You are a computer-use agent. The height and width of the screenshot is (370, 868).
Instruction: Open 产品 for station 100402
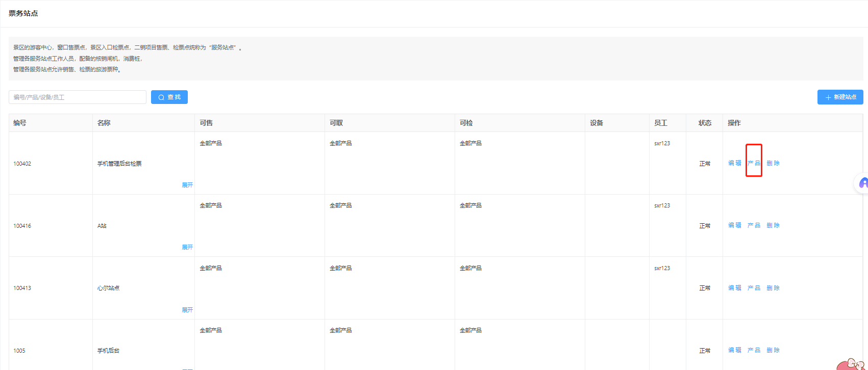[x=754, y=163]
